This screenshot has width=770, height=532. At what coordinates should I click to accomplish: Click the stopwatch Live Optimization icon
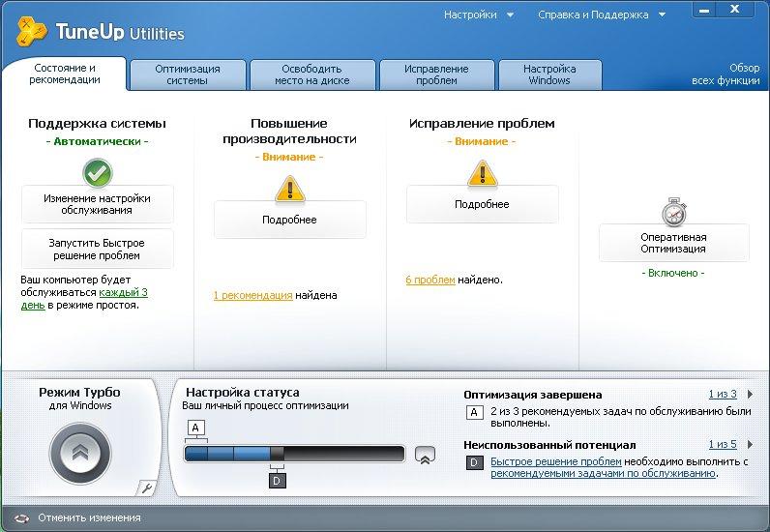pyautogui.click(x=673, y=211)
